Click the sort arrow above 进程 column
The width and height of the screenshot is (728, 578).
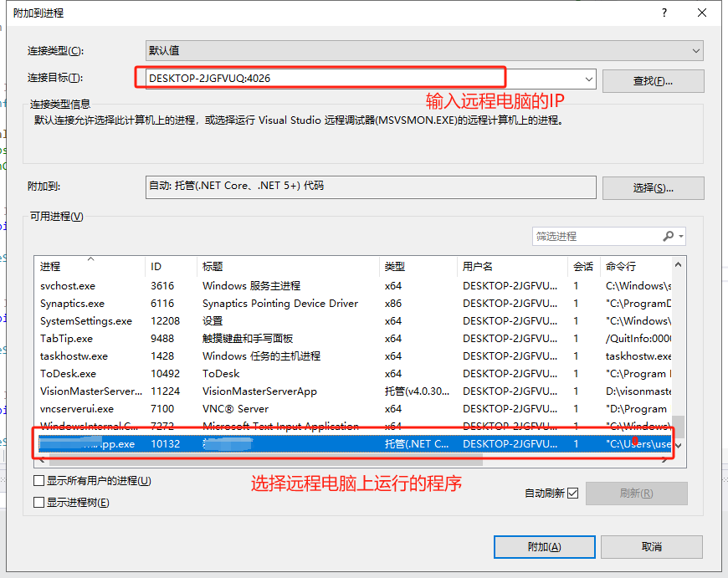click(x=91, y=259)
